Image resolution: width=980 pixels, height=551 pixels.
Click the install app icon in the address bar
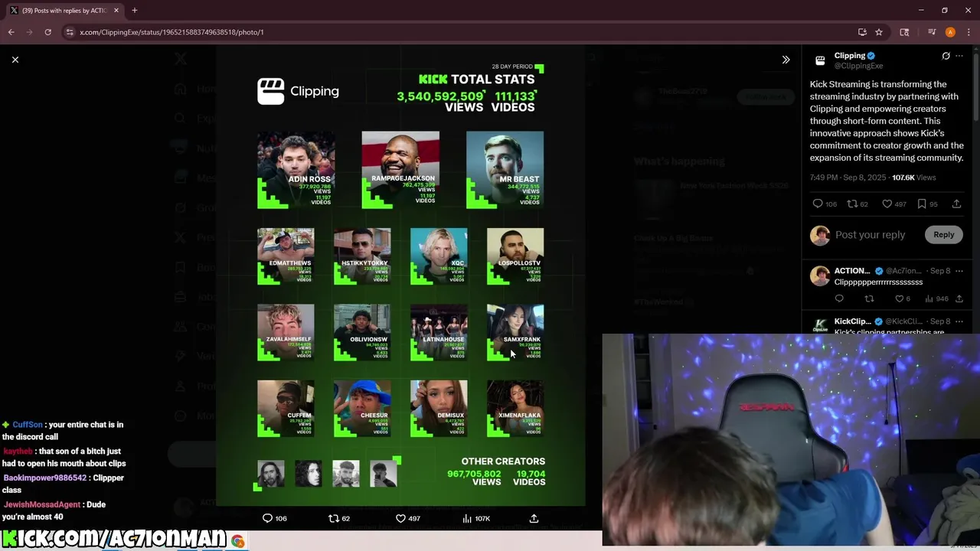862,32
